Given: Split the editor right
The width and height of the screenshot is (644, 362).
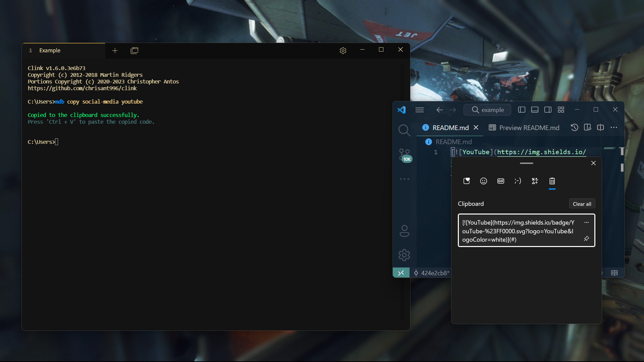Looking at the screenshot, I should pyautogui.click(x=600, y=127).
